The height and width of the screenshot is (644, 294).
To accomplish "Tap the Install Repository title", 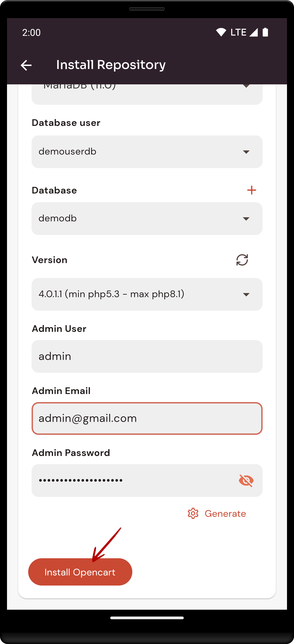I will click(111, 65).
